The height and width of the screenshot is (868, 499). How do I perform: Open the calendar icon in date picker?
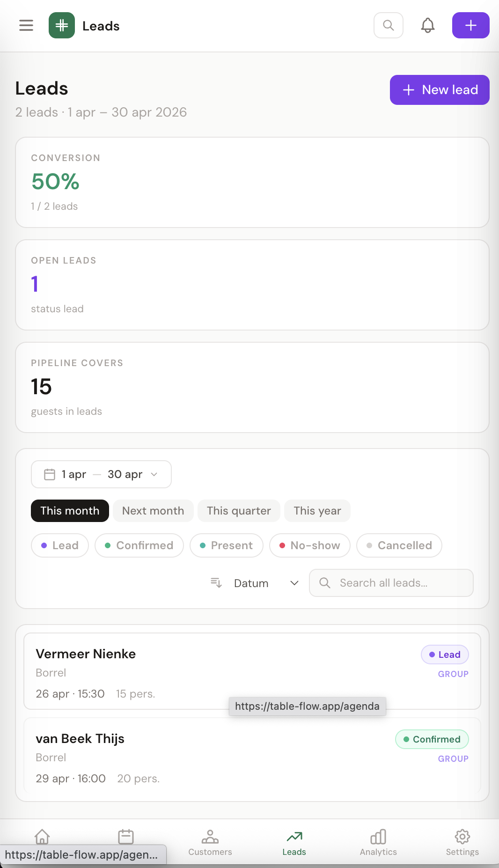(49, 474)
